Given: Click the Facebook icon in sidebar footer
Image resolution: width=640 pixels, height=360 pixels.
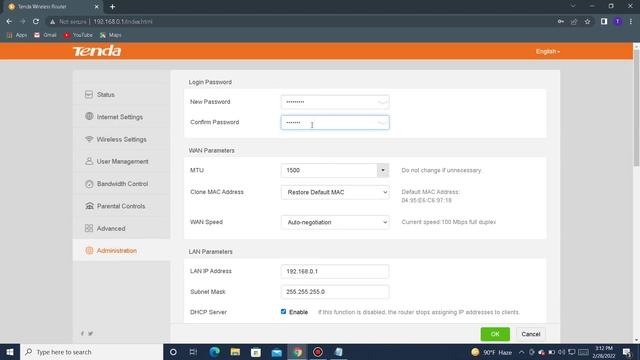Looking at the screenshot, I should [82, 333].
